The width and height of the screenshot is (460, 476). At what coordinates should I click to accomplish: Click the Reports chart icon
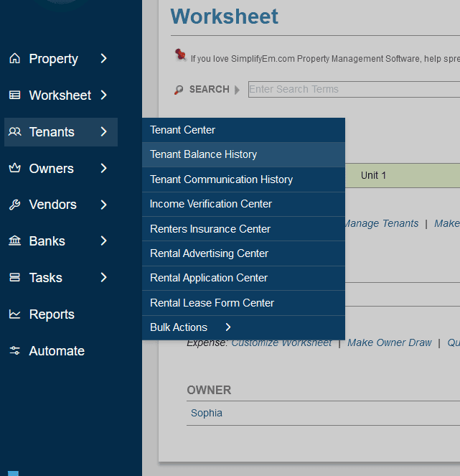[x=14, y=314]
